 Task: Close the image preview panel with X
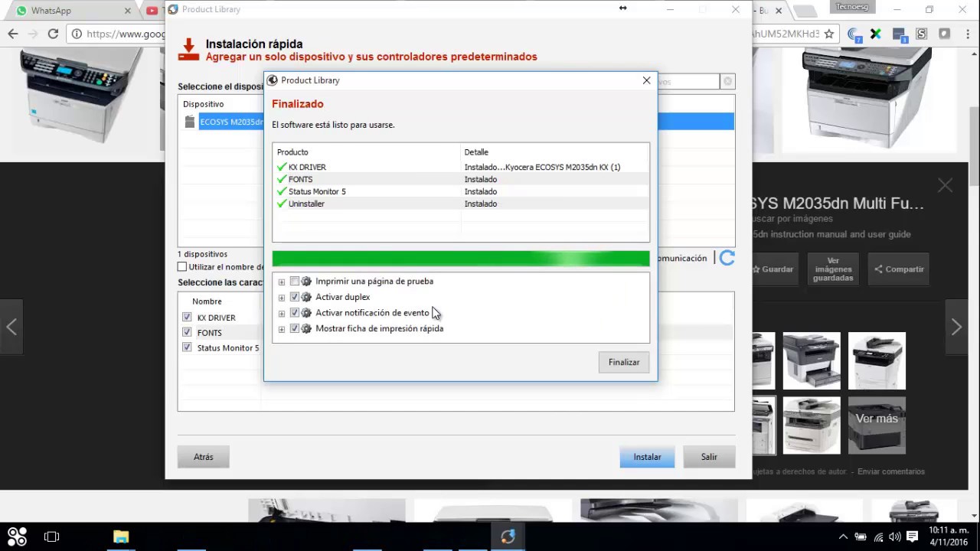(x=946, y=185)
